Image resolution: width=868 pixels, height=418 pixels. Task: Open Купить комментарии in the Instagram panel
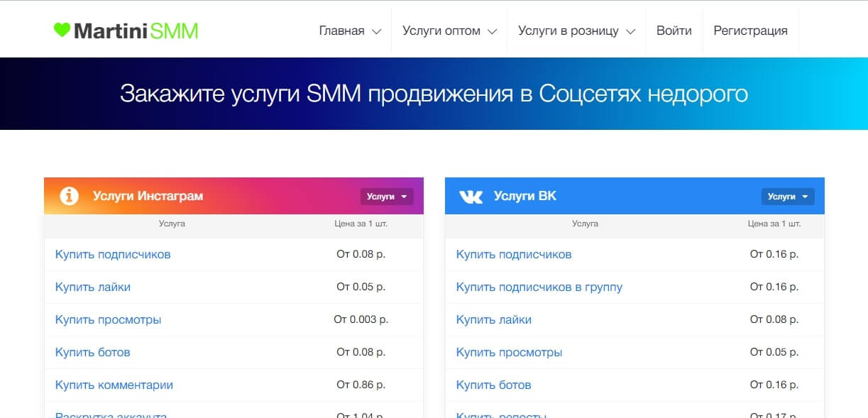[x=114, y=385]
